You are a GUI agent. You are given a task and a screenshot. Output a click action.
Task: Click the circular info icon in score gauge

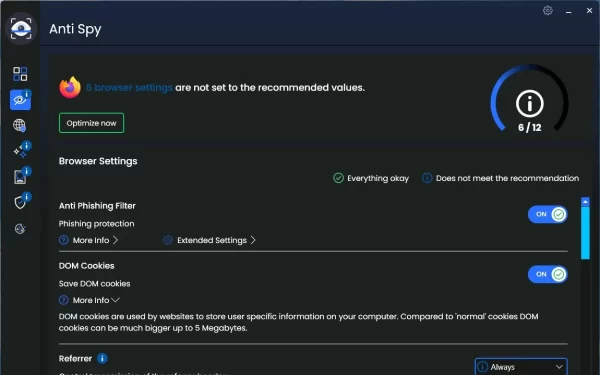tap(530, 103)
